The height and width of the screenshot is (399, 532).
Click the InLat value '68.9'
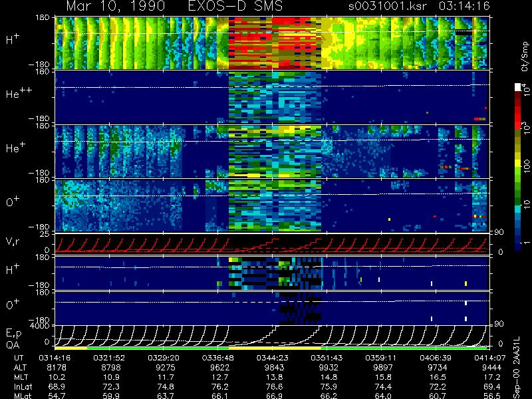57,386
